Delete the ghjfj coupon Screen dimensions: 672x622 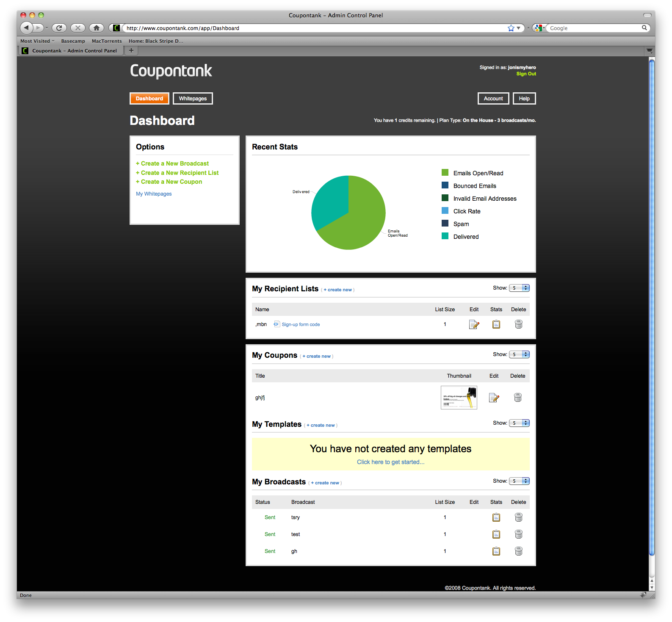[x=518, y=398]
